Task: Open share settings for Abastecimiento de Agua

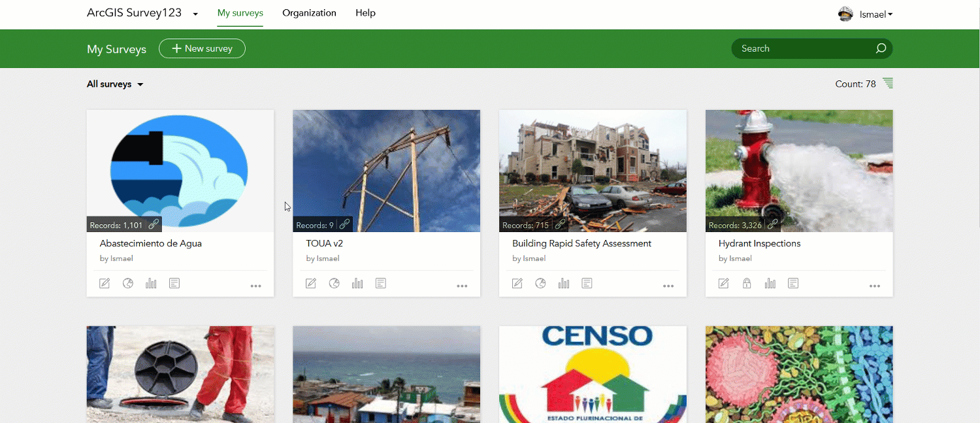Action: point(128,283)
